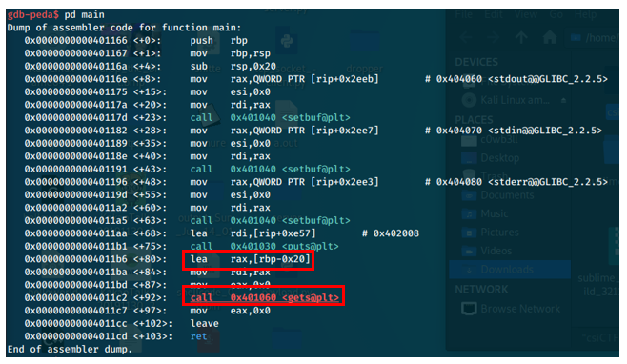This screenshot has height=364, width=627.
Task: Click the Python file icon on the desktop
Action: pos(287,41)
